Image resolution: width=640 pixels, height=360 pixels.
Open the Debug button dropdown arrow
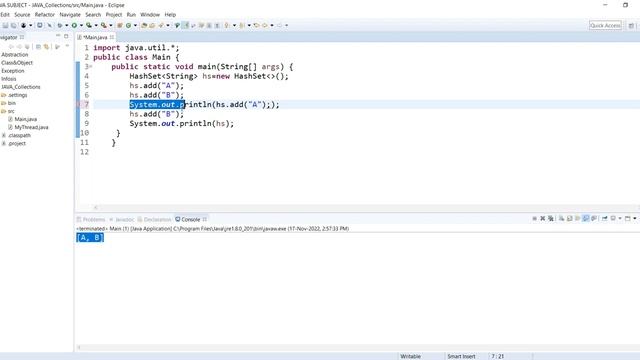point(66,25)
